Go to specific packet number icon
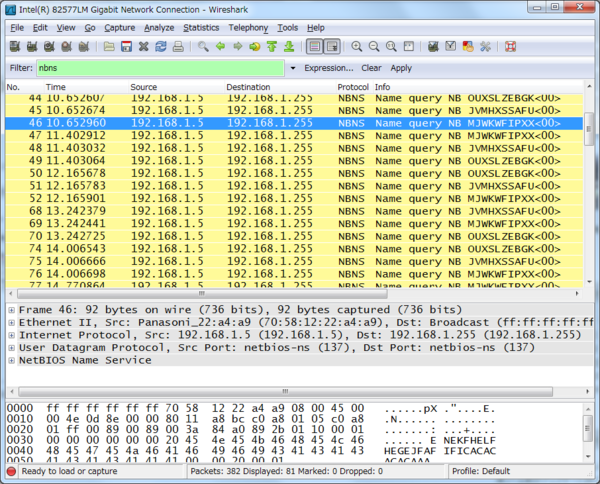Image resolution: width=600 pixels, height=484 pixels. pyautogui.click(x=254, y=47)
